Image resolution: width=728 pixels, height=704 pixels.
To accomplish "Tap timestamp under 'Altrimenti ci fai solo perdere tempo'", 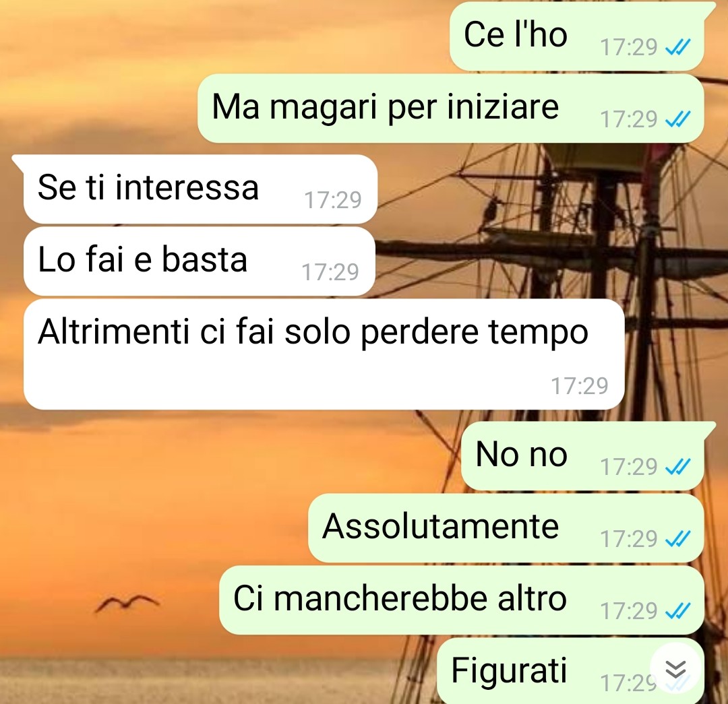I will pyautogui.click(x=580, y=385).
